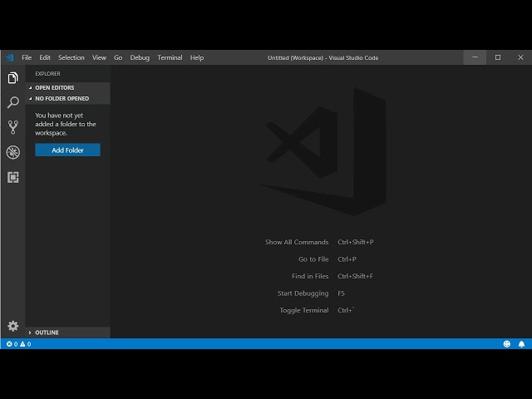This screenshot has height=399, width=532.
Task: Minimize the Visual Studio Code window
Action: tap(475, 57)
